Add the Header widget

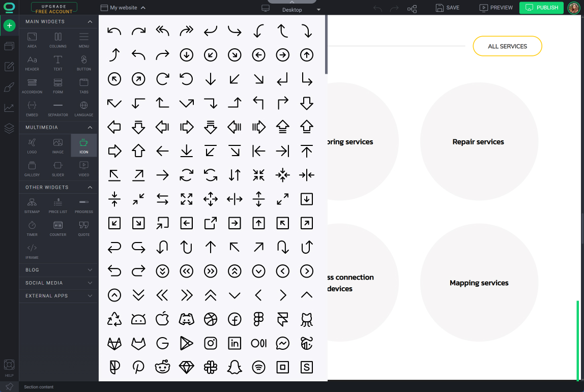[x=32, y=63]
